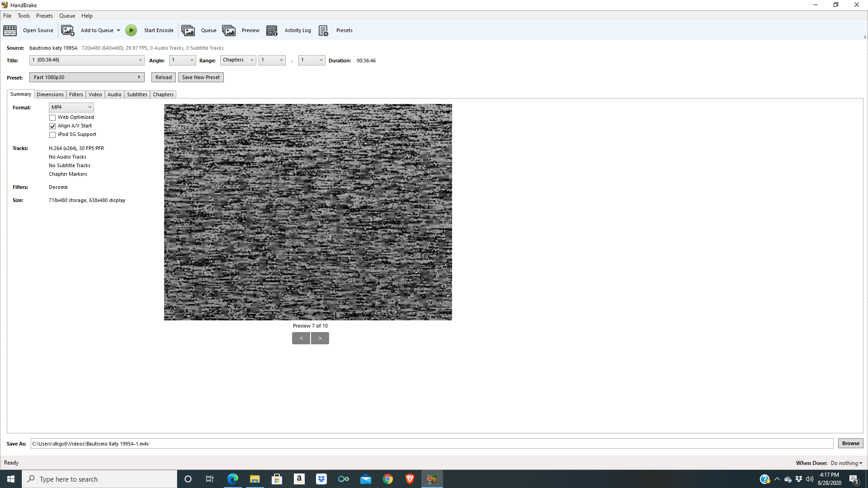Open Windows Start menu
The image size is (868, 488).
(x=11, y=479)
